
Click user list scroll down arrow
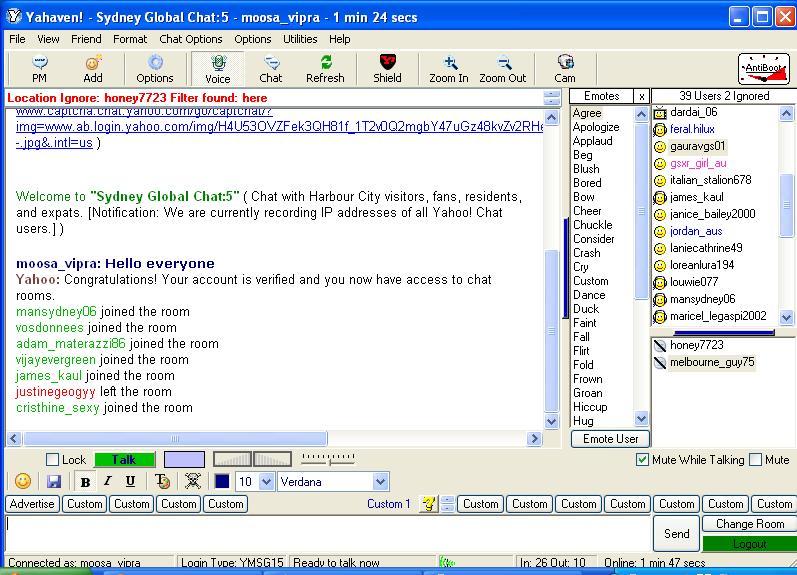(786, 317)
